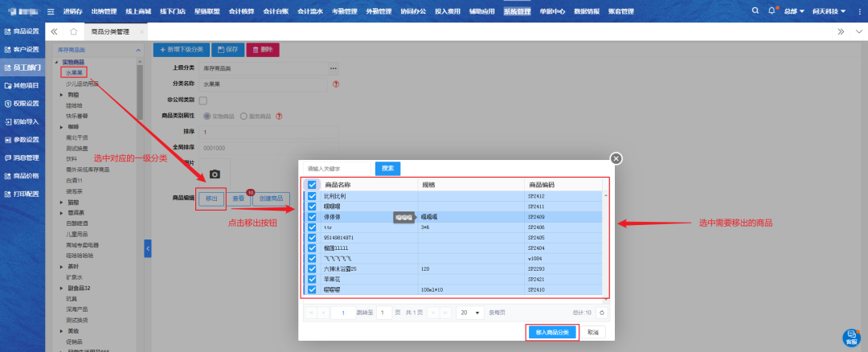Viewport: 868px width, 352px height.
Task: Click the camera upload image icon
Action: [x=214, y=174]
